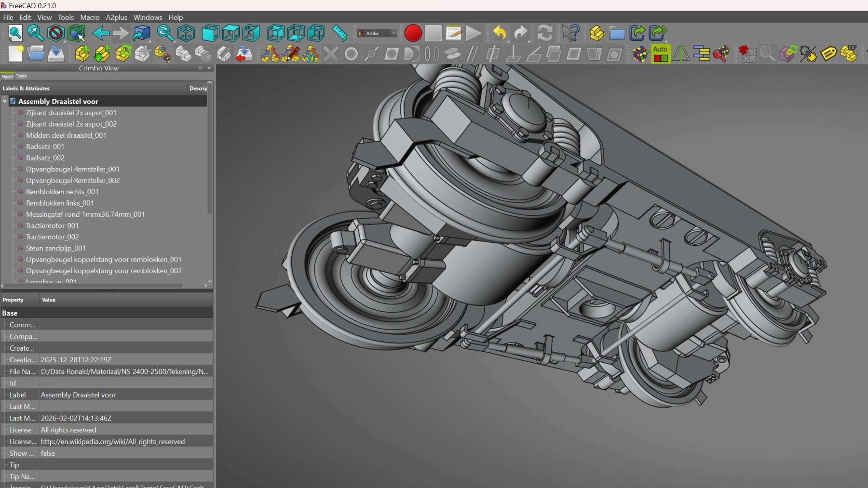The height and width of the screenshot is (488, 868).
Task: Collapse the Assembly Draaistel voor tree
Action: pyautogui.click(x=5, y=101)
